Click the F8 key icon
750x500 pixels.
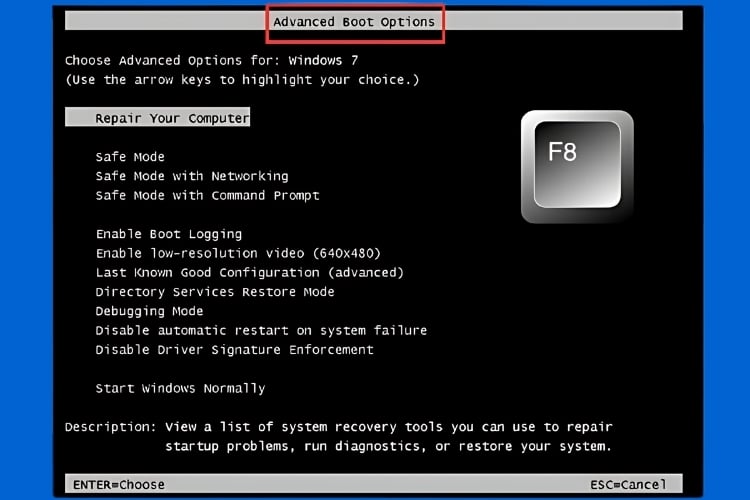(x=576, y=166)
